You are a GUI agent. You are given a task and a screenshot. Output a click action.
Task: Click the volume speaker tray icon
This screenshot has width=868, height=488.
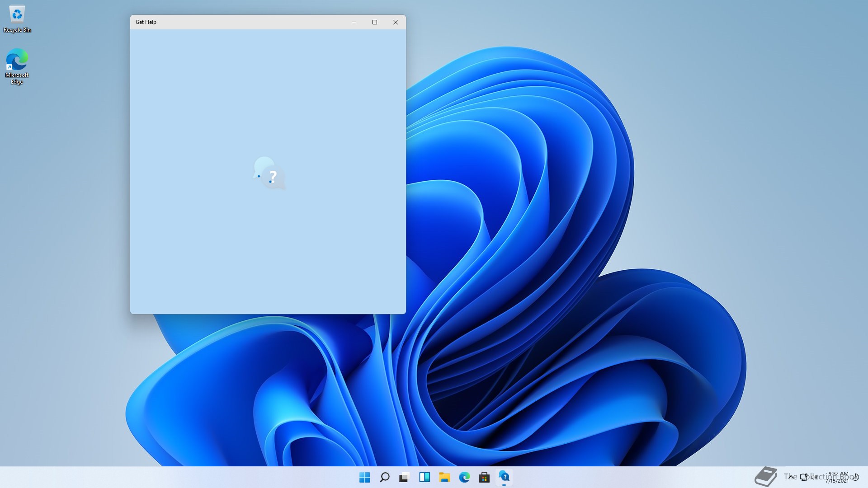click(814, 477)
